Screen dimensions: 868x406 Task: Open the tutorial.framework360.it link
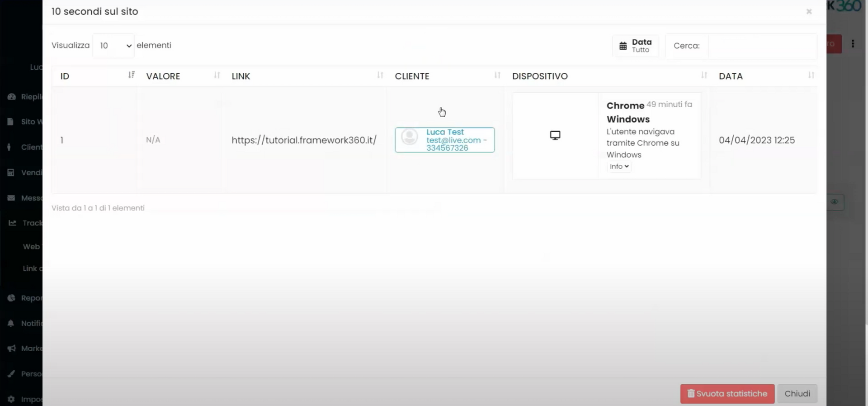tap(304, 140)
